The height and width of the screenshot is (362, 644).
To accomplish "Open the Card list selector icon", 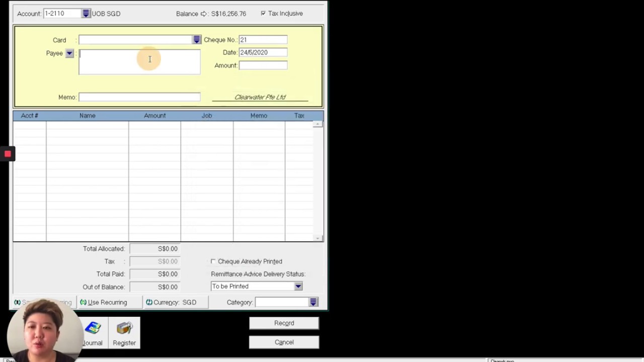I will coord(197,40).
